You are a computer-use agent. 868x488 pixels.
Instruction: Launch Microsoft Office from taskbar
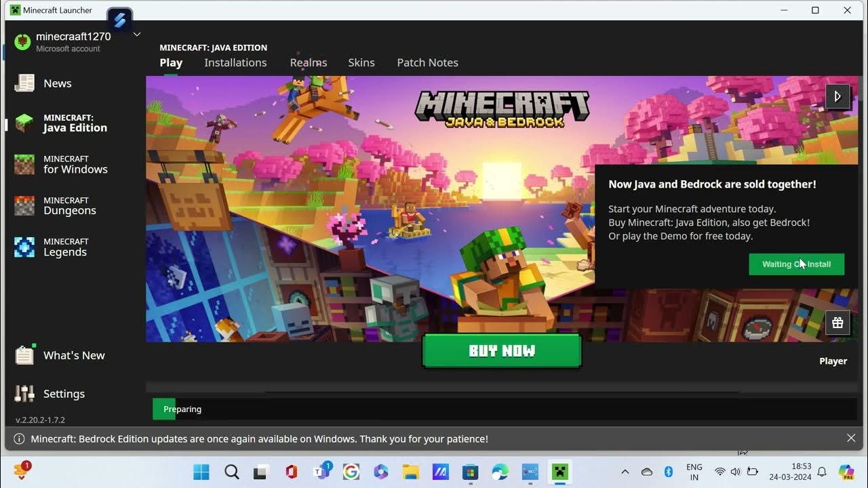292,472
